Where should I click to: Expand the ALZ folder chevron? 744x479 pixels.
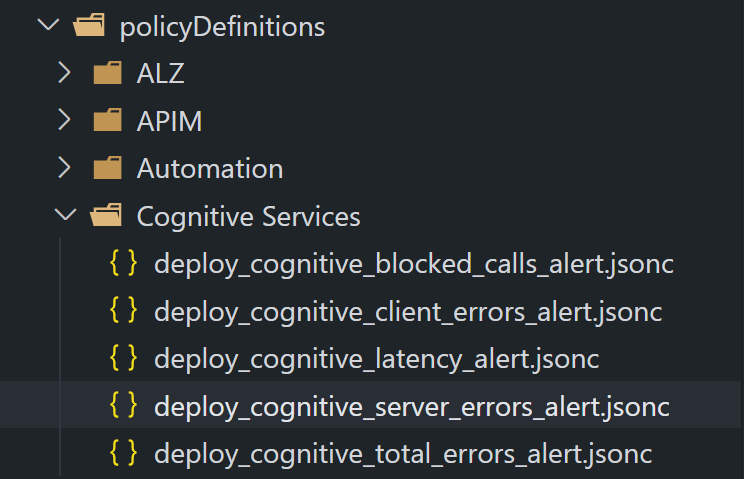pos(65,73)
